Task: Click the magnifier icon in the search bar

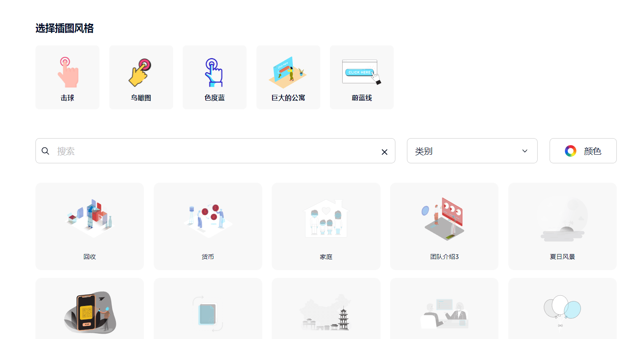Action: (45, 151)
